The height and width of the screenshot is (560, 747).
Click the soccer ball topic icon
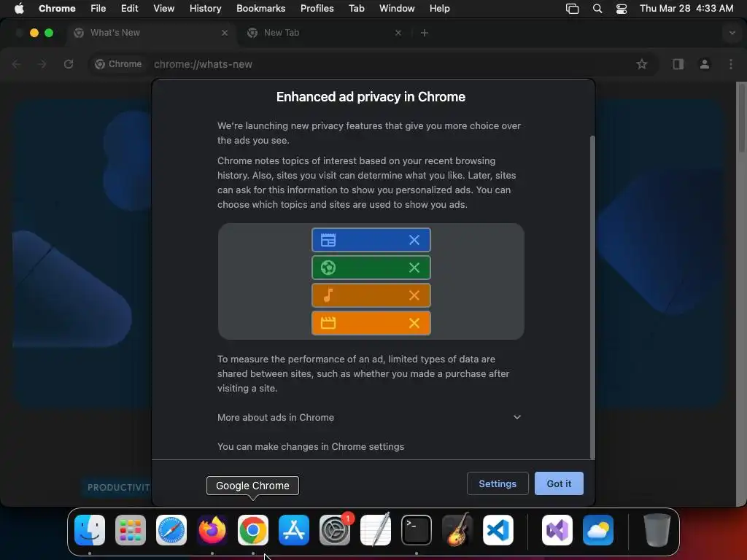[x=328, y=268]
